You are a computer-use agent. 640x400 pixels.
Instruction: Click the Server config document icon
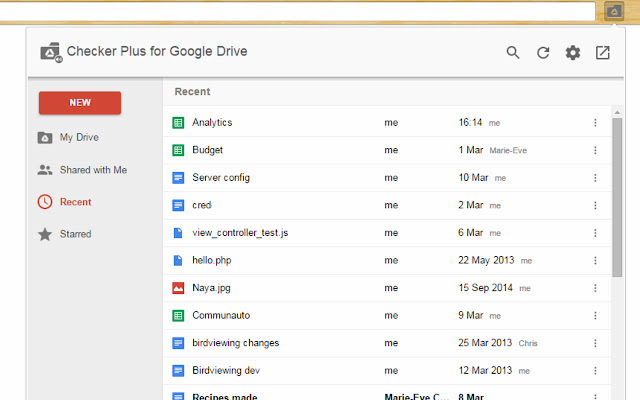click(178, 178)
